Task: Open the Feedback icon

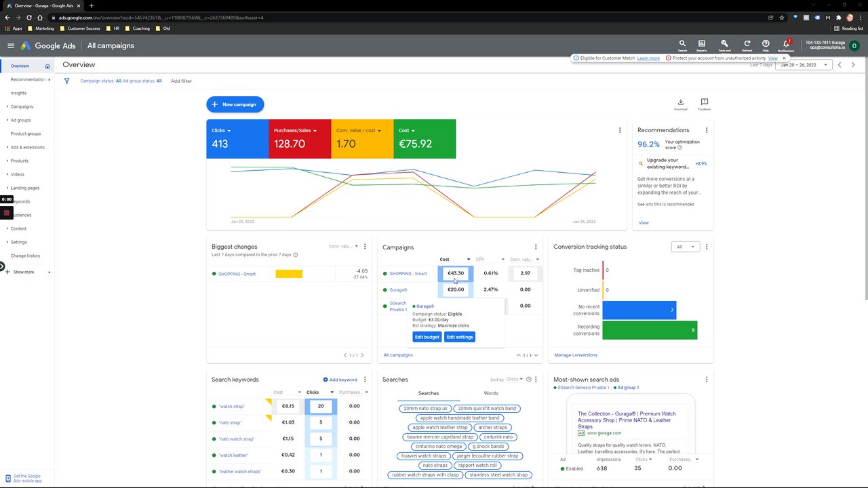Action: pos(705,104)
